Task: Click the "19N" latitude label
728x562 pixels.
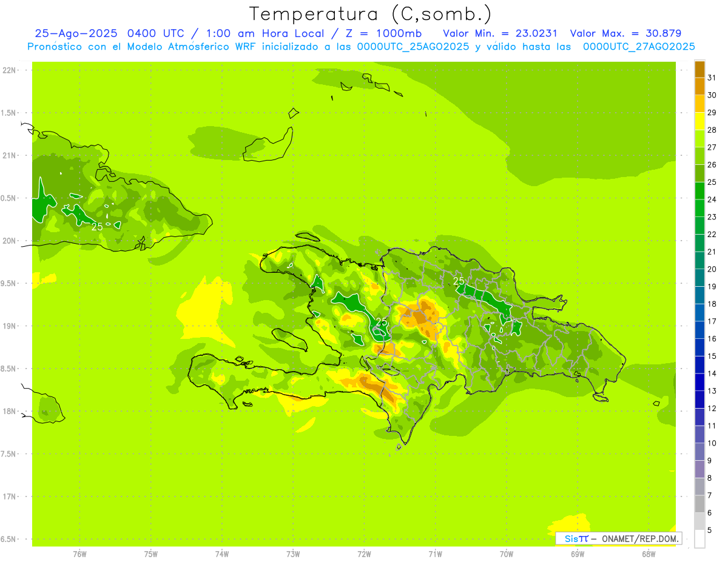Action: 9,326
